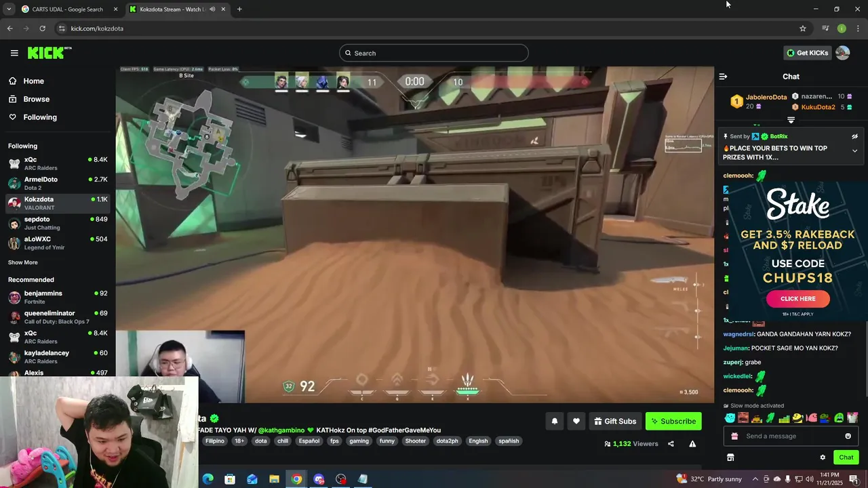Open Microsoft Edge from taskbar

(208, 479)
